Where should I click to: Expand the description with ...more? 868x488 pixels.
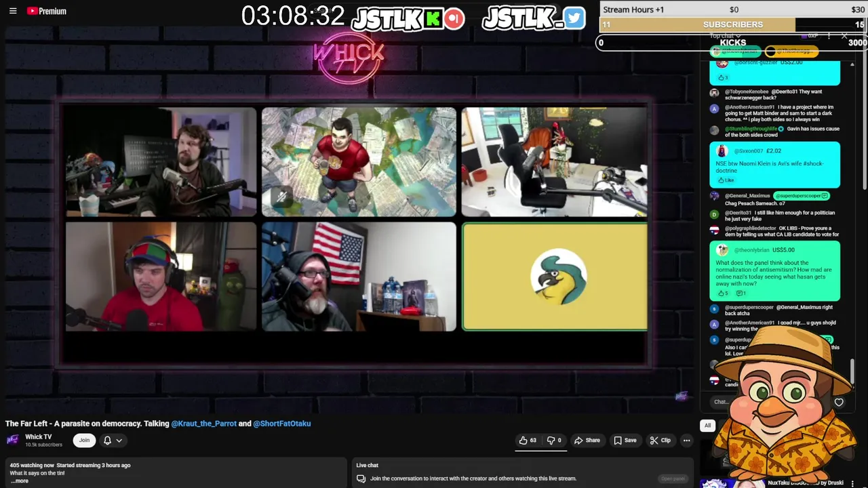[x=19, y=481]
